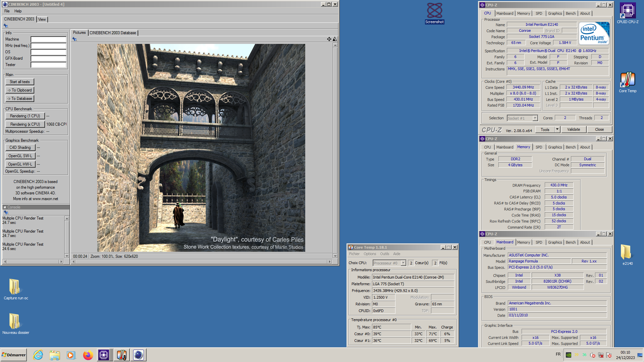
Task: Click the picture vertical scrollbar up arrow
Action: (x=335, y=45)
